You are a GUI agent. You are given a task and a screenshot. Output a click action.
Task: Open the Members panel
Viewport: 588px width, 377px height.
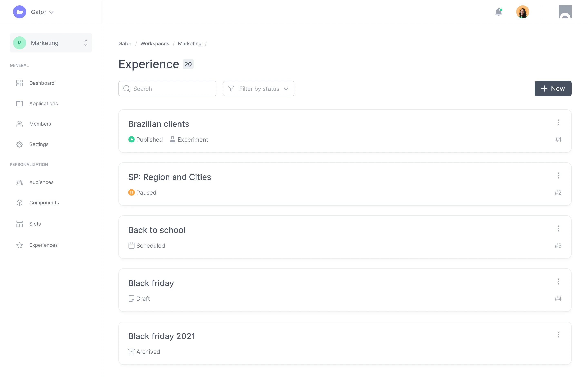[40, 124]
